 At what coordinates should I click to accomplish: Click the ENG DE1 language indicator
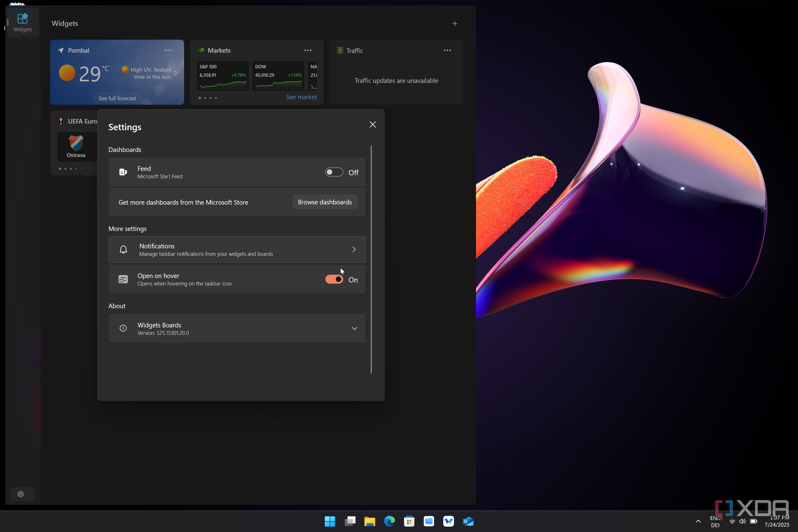[x=715, y=522]
